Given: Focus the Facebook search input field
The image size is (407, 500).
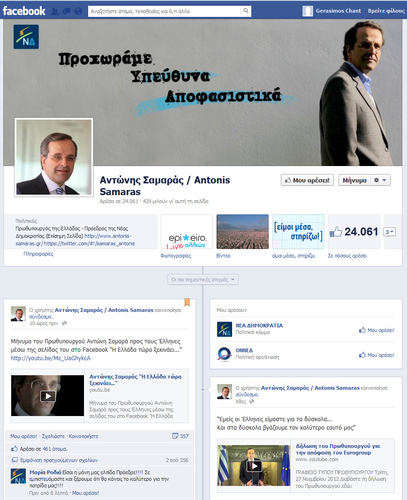Looking at the screenshot, I should pyautogui.click(x=165, y=11).
